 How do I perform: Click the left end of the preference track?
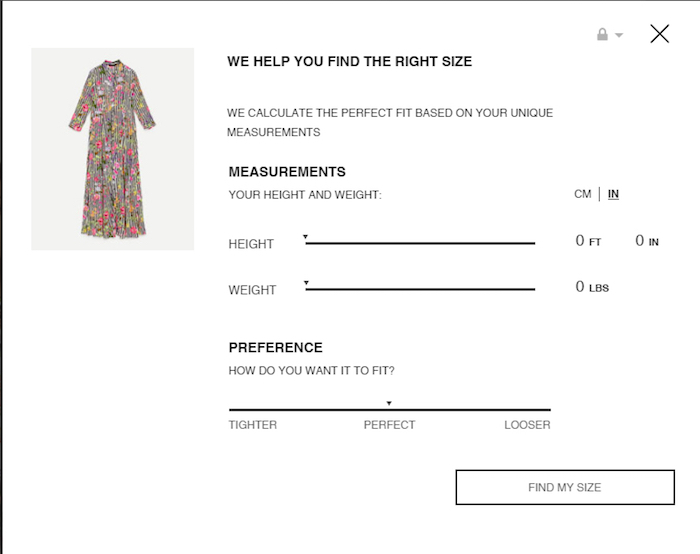coord(232,410)
